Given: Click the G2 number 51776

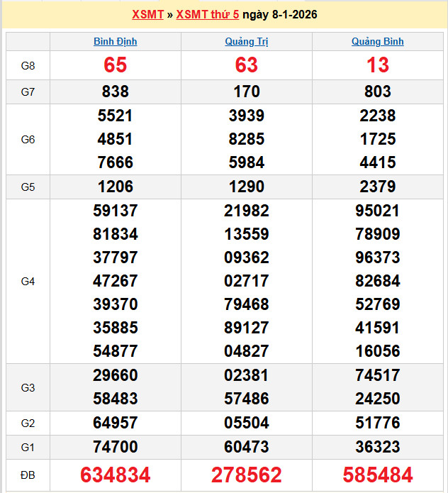Looking at the screenshot, I should (377, 423).
